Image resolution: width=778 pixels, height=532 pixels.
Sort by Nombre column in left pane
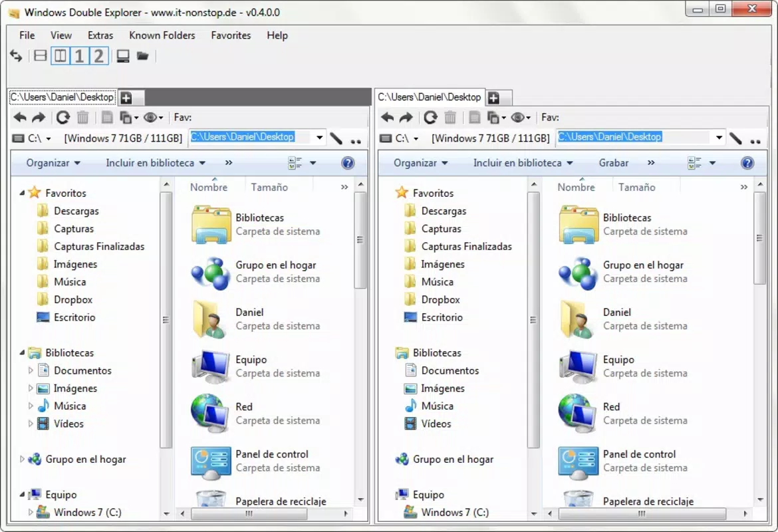coord(208,187)
